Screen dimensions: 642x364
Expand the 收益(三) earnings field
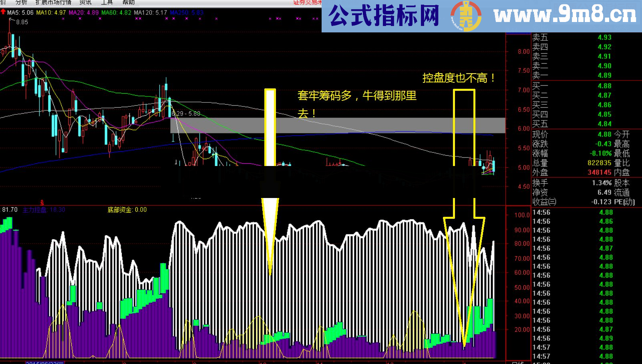click(544, 201)
